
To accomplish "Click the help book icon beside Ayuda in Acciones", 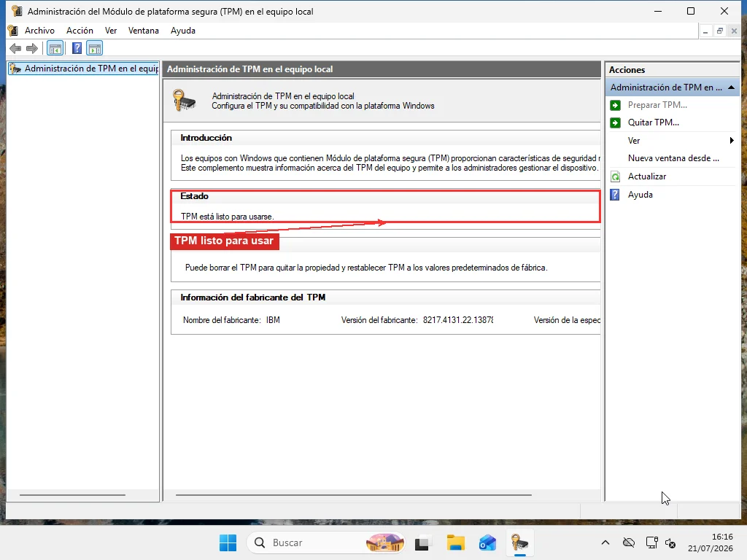I will [615, 195].
